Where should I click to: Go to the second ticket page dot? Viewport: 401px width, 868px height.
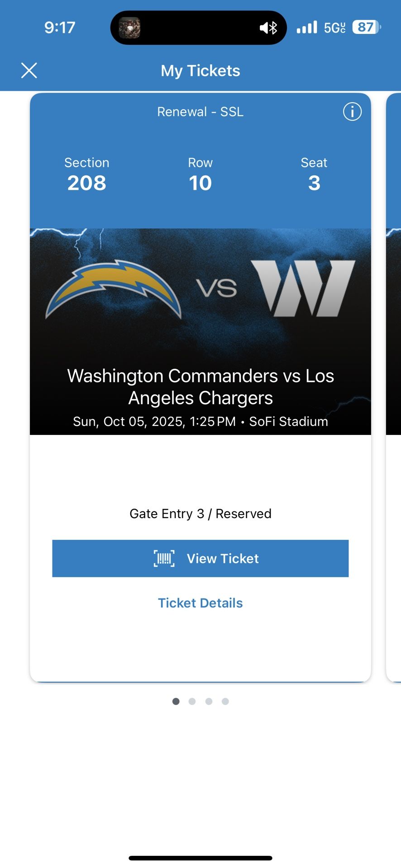(x=192, y=701)
